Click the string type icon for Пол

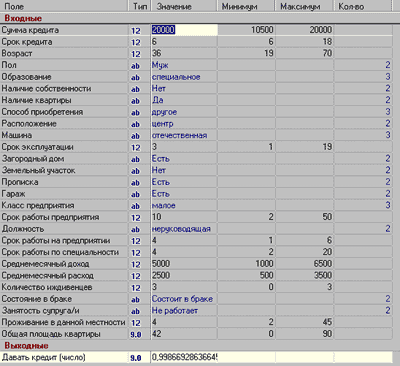[x=135, y=66]
